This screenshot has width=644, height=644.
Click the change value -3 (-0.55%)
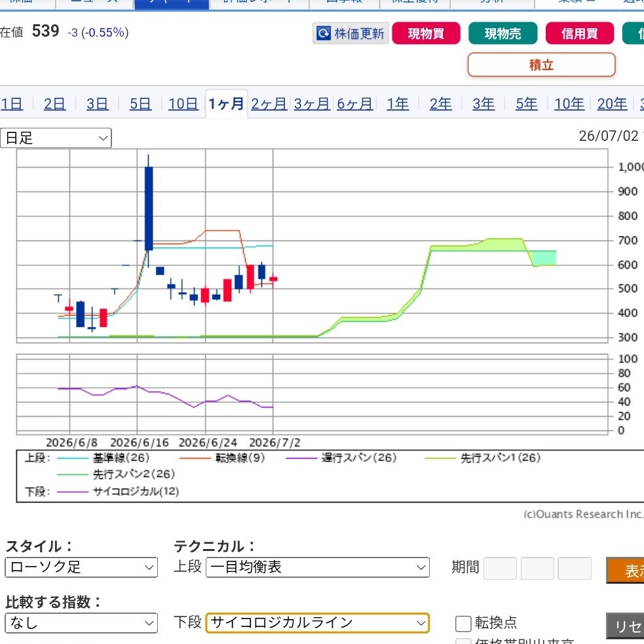point(98,33)
